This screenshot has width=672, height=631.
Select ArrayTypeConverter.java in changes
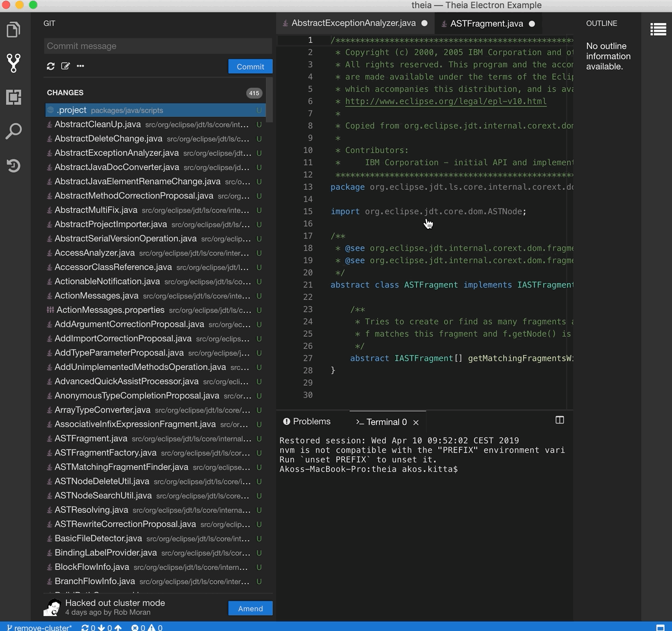155,410
